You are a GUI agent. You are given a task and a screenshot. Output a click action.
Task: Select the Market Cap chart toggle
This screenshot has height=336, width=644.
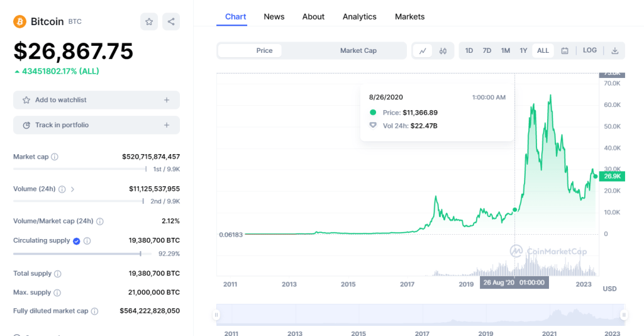point(358,50)
